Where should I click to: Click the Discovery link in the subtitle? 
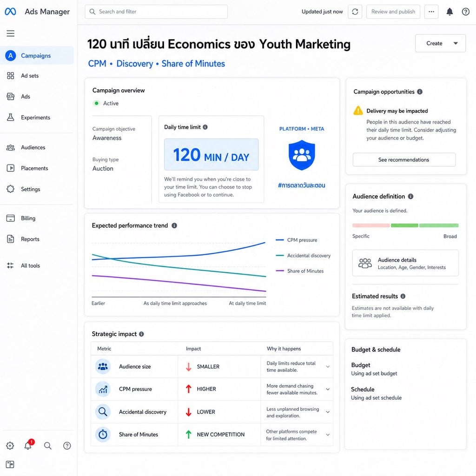[135, 64]
